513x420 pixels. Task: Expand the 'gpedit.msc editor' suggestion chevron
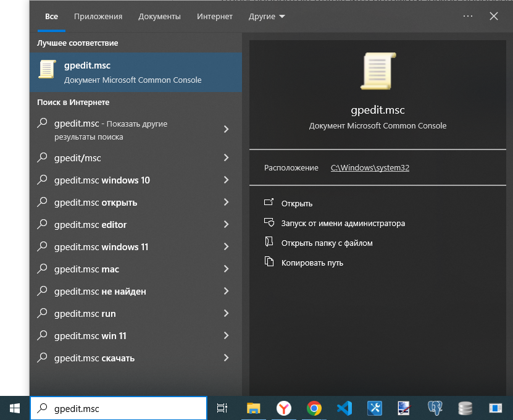pos(226,225)
